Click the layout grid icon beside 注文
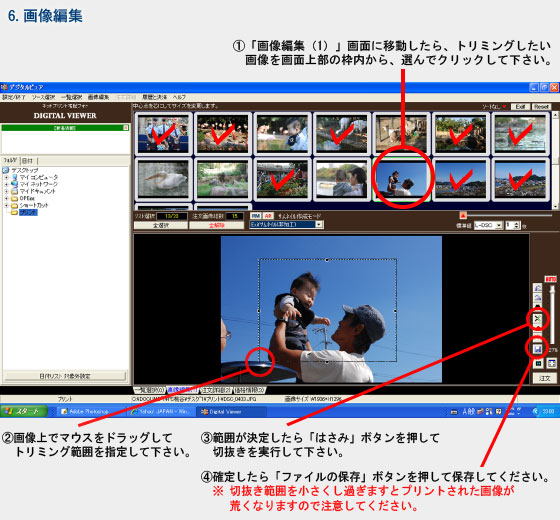Image resolution: width=560 pixels, height=520 pixels. [551, 364]
